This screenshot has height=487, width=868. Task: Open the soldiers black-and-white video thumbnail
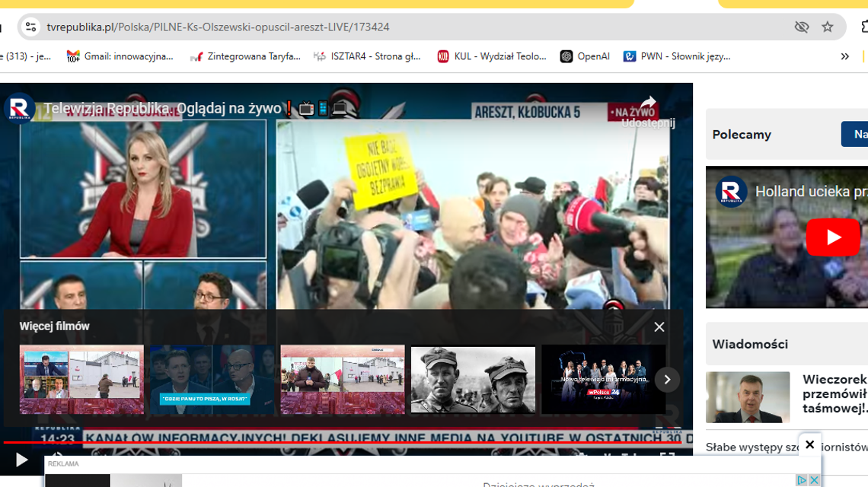click(x=473, y=380)
